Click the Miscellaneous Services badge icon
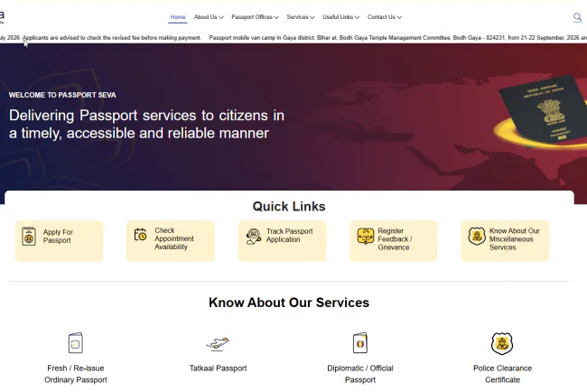The image size is (587, 392). coord(477,237)
